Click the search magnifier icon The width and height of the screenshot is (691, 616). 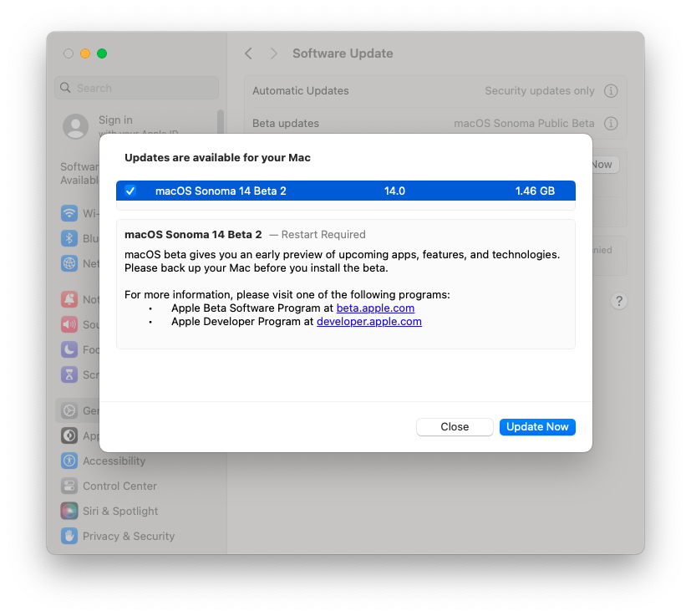pyautogui.click(x=66, y=88)
